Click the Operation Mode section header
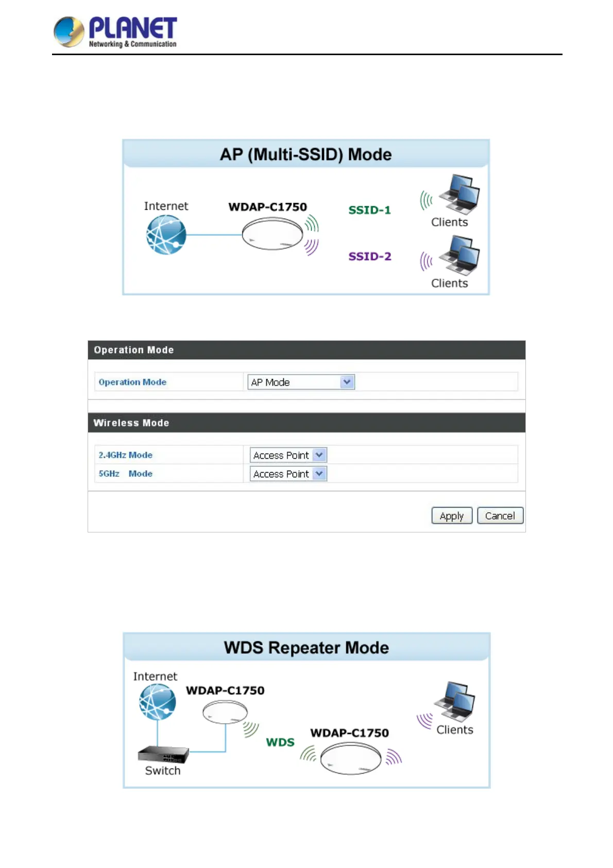This screenshot has height=868, width=613. (x=306, y=350)
